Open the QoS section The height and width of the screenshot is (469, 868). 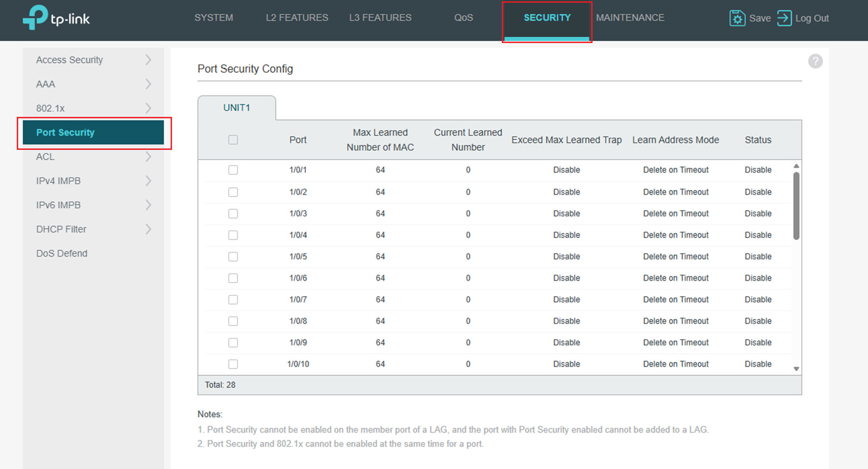click(x=464, y=18)
